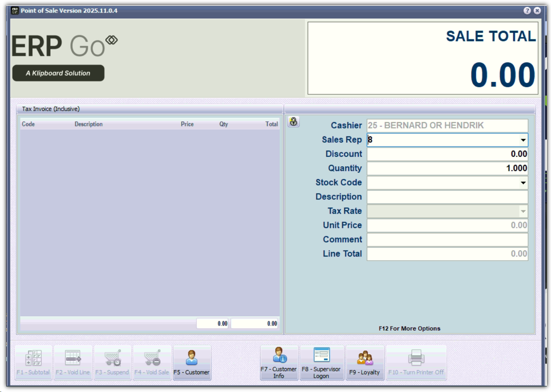Open the F5 - Customer selector
The height and width of the screenshot is (392, 551).
192,363
